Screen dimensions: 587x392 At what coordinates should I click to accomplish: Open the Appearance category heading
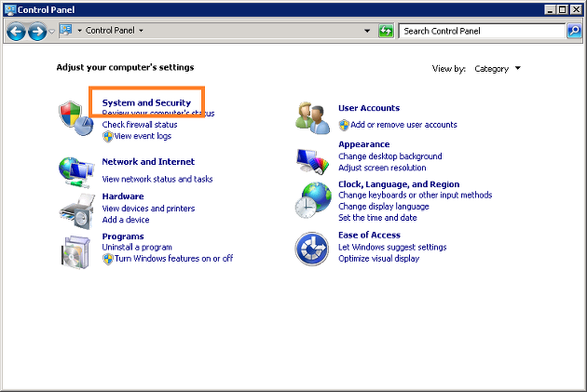(364, 144)
